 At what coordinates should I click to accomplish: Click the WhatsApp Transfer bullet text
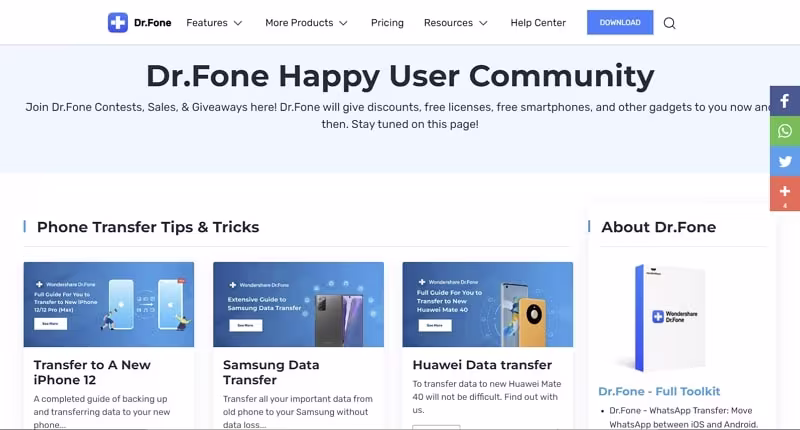pyautogui.click(x=684, y=417)
